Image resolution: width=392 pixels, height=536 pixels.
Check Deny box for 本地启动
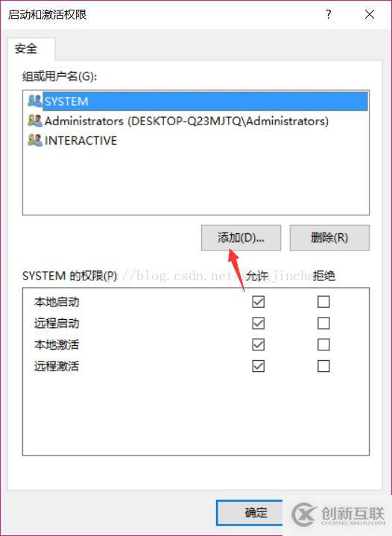coord(323,302)
